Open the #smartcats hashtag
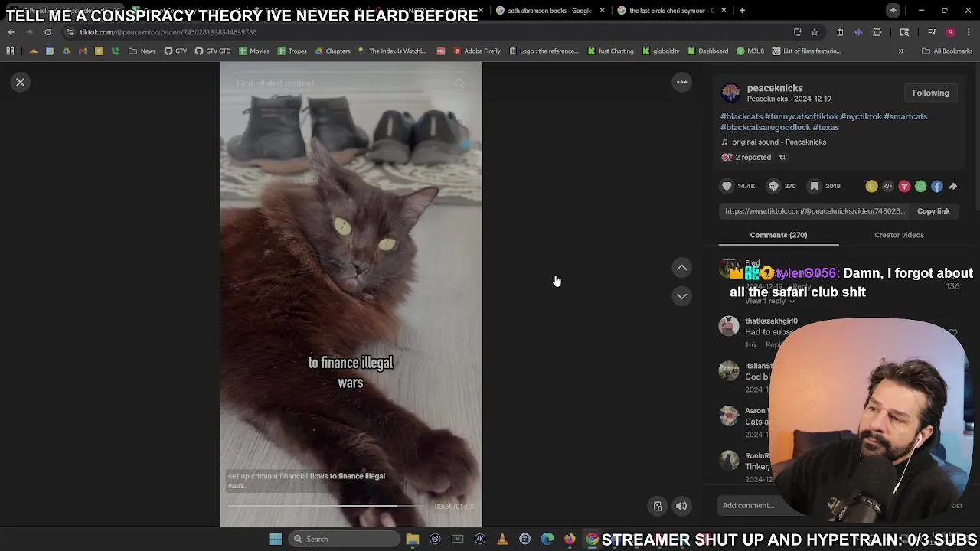Viewport: 980px width, 551px height. point(906,116)
